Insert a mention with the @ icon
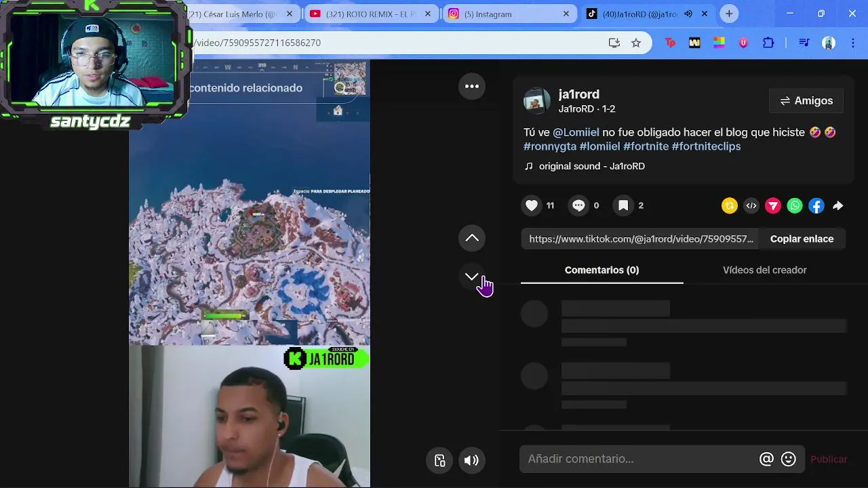Image resolution: width=868 pixels, height=488 pixels. coord(766,459)
